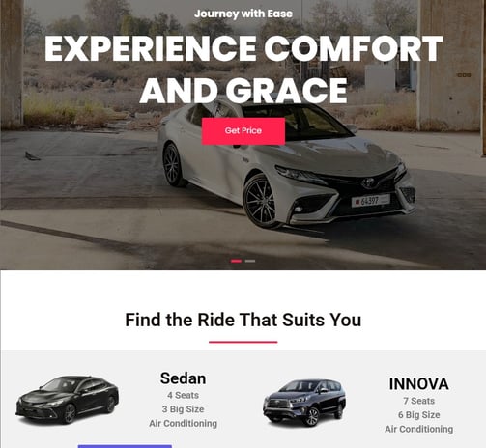
Task: Click the Sedan 4 Seats text
Action: coord(183,395)
